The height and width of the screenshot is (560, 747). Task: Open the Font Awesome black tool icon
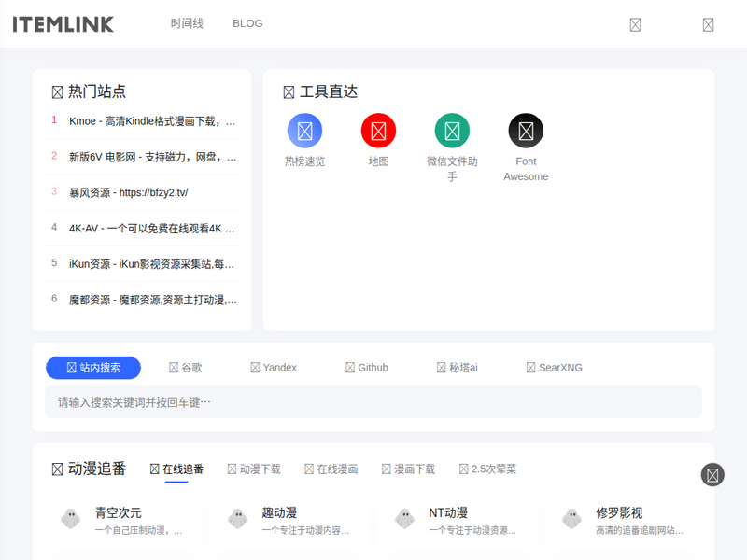[x=526, y=131]
